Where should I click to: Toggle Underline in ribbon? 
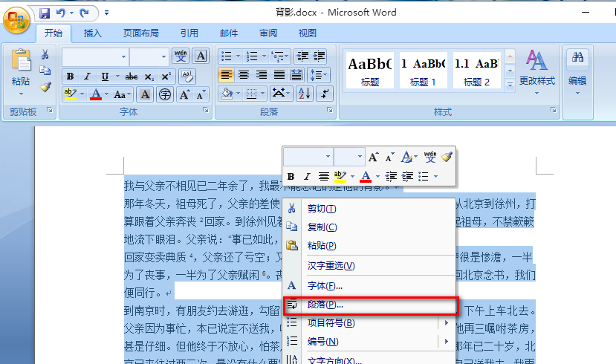(105, 77)
